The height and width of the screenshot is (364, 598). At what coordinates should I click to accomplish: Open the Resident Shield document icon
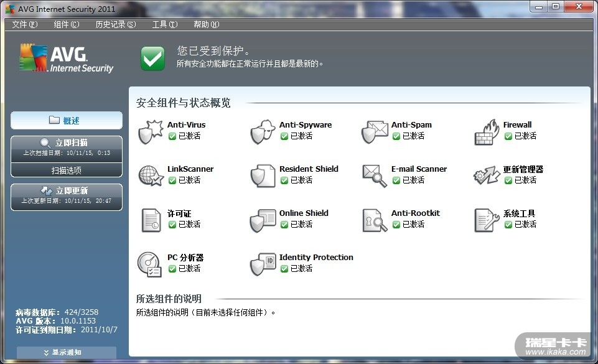point(263,175)
